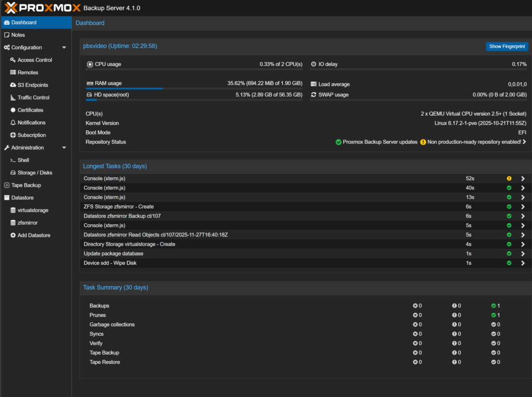The width and height of the screenshot is (532, 397).
Task: Click the S3 Endpoints cloud icon
Action: click(12, 85)
